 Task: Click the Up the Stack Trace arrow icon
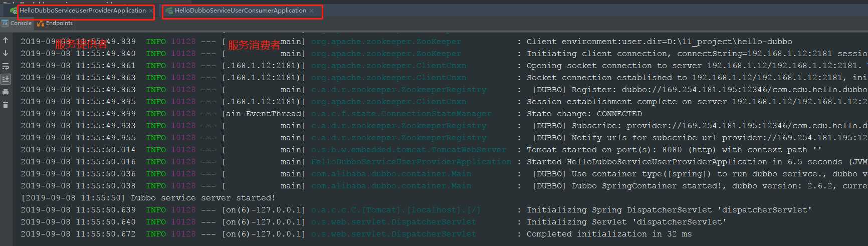tap(6, 41)
